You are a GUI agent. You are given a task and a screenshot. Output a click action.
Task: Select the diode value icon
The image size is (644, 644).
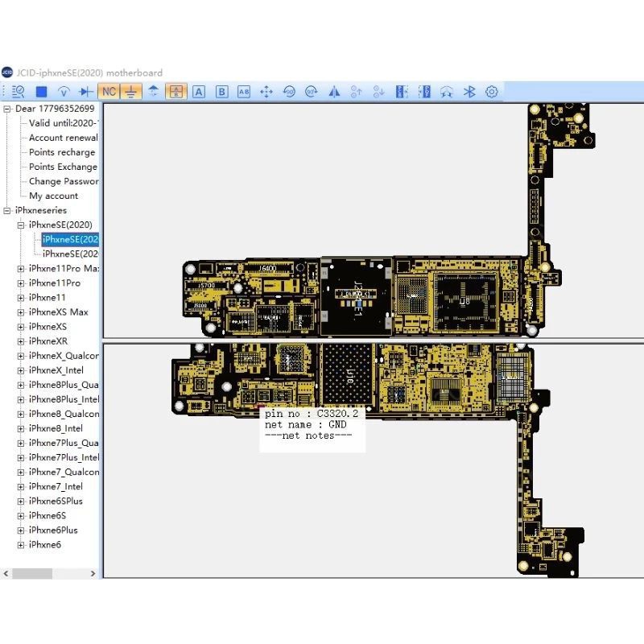click(86, 91)
